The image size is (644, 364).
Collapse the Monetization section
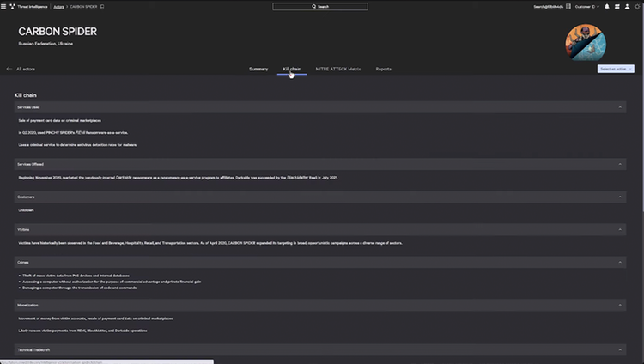(x=620, y=306)
